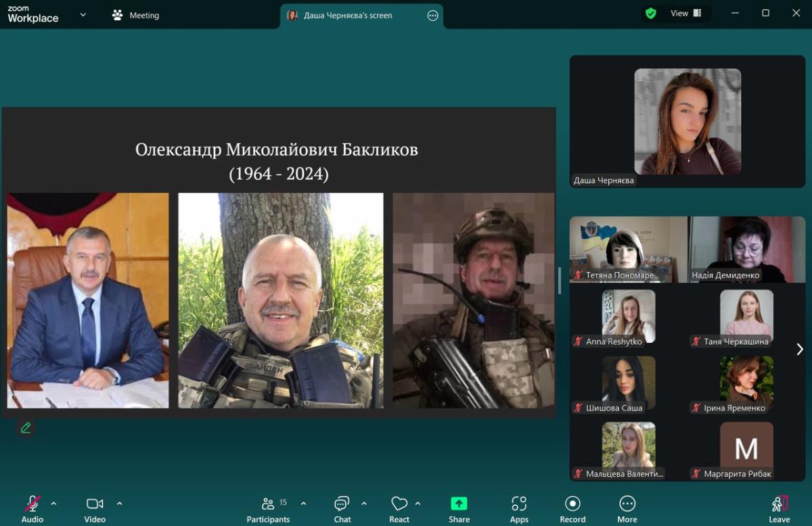Screen dimensions: 812x526
Task: Click the green pencil annotate icon
Action: 26,427
